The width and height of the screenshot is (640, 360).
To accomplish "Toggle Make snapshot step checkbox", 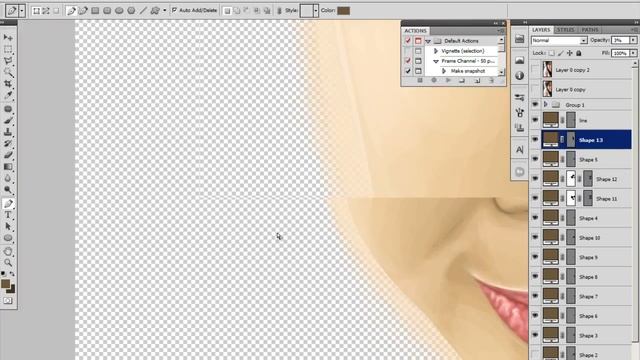I will pyautogui.click(x=408, y=71).
